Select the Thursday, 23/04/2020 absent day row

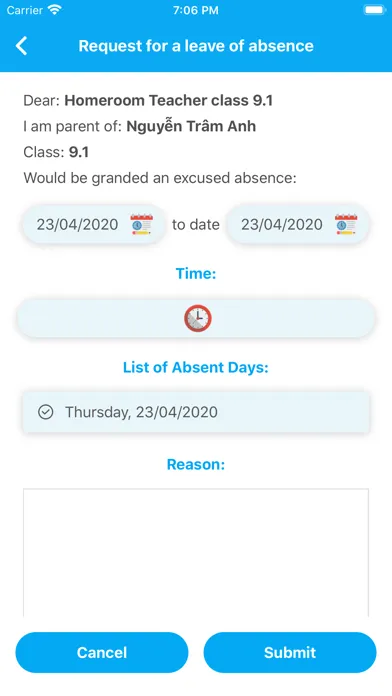coord(196,412)
